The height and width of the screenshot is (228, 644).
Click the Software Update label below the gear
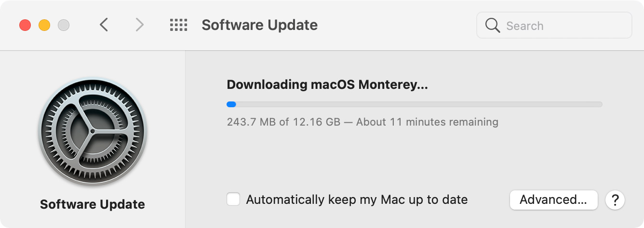93,204
